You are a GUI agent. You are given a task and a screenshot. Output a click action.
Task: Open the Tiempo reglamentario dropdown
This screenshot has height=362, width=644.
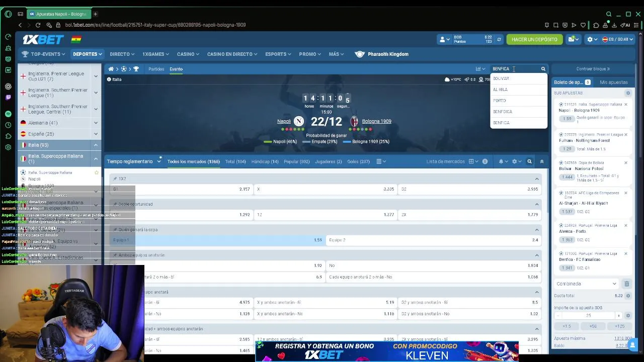[134, 161]
